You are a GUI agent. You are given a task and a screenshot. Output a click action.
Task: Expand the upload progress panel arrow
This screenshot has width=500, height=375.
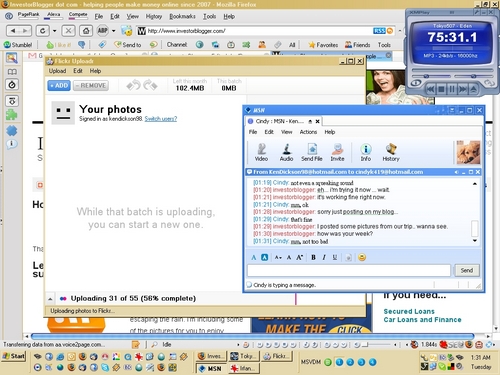(50, 299)
